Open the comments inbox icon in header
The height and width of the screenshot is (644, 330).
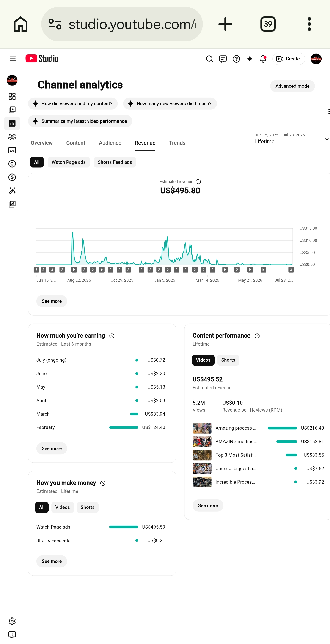(223, 59)
